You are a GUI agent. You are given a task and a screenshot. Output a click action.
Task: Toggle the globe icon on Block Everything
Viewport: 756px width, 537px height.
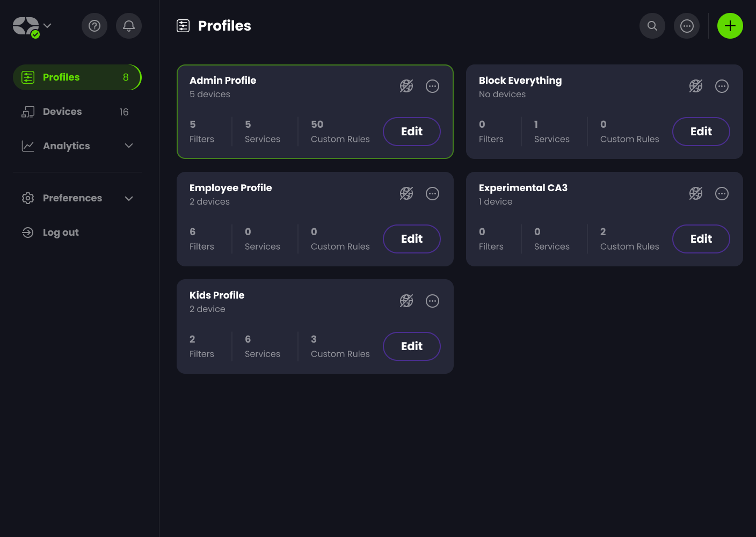click(x=696, y=86)
